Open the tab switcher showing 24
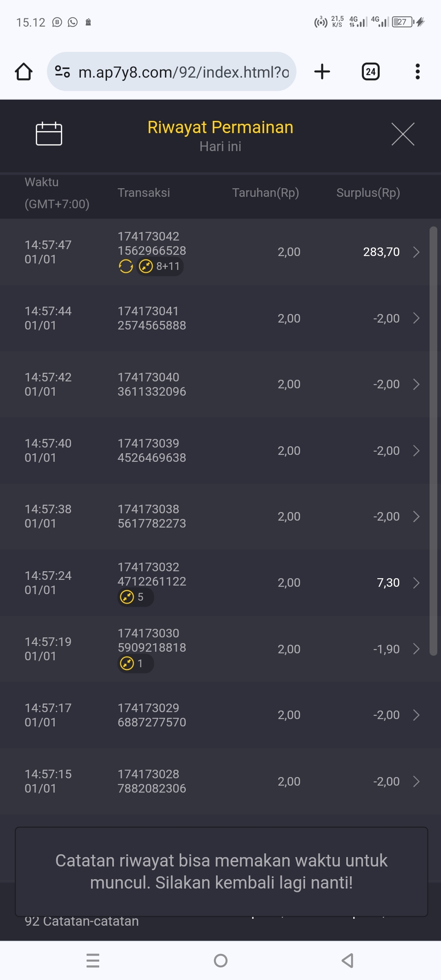Image resolution: width=441 pixels, height=980 pixels. 370,72
